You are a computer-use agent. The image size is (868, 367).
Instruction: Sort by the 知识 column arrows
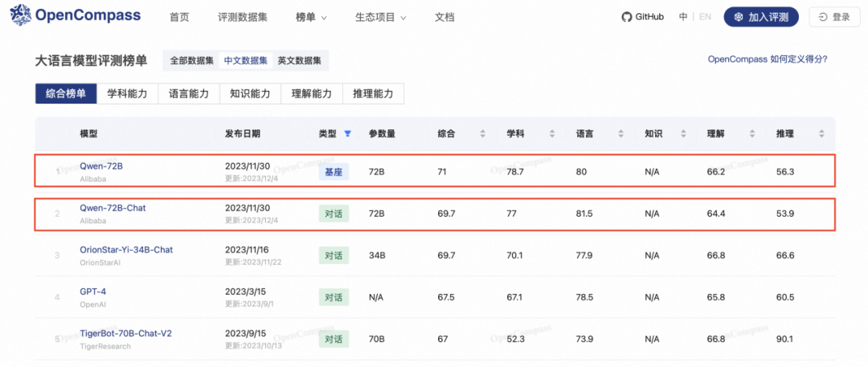(684, 133)
